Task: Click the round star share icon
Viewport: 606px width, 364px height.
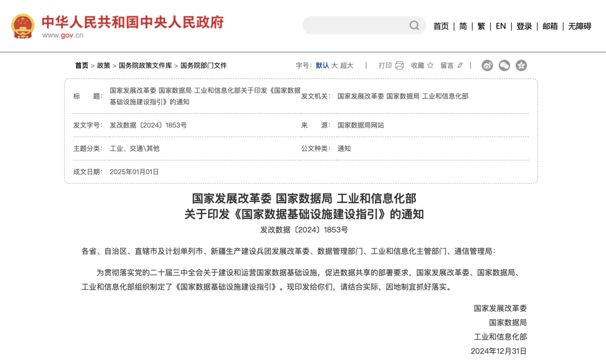Action: (521, 65)
